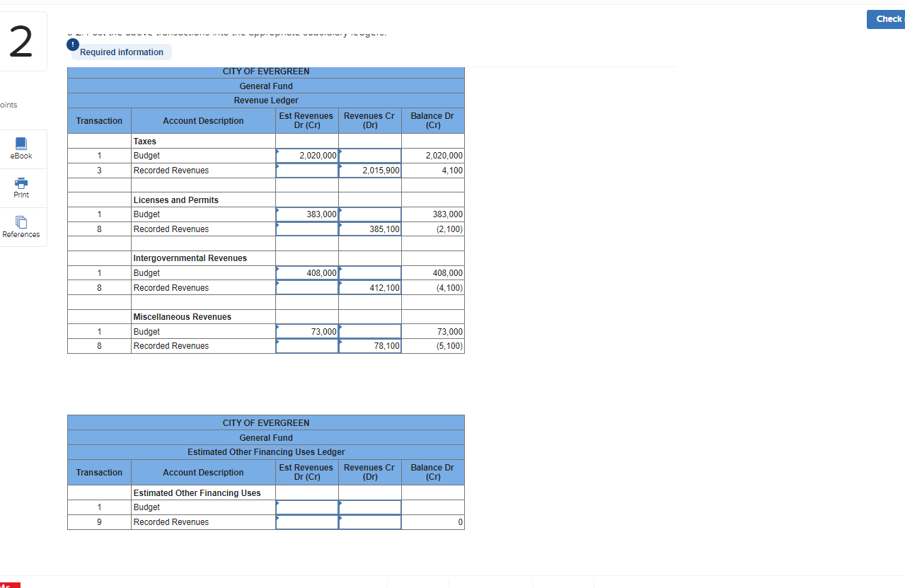Select the Intergovernmental Revenues Budget cell of 408,000
This screenshot has height=588, width=905.
306,272
